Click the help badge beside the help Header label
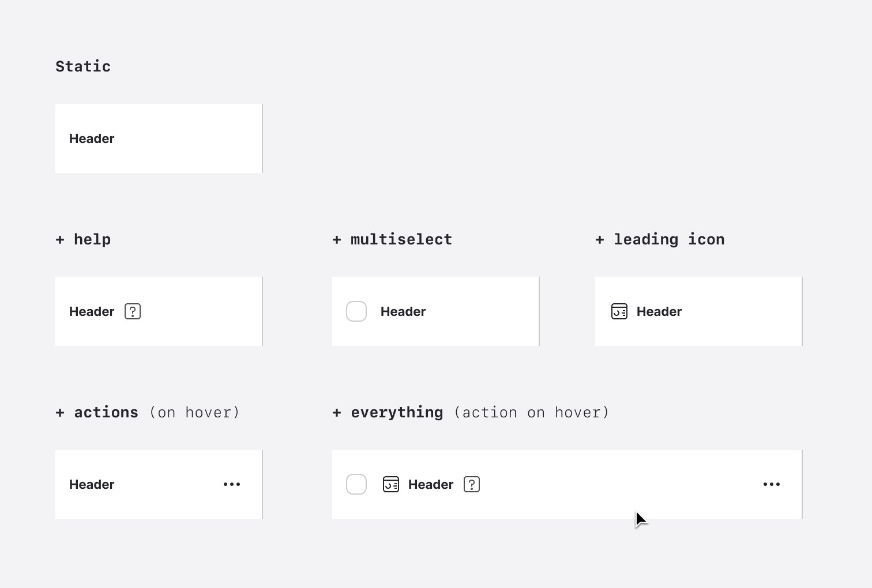 (x=133, y=311)
